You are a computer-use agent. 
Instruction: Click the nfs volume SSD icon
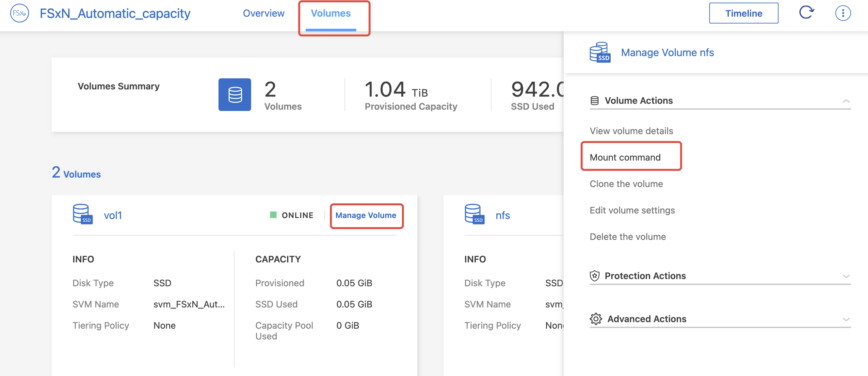click(x=474, y=214)
